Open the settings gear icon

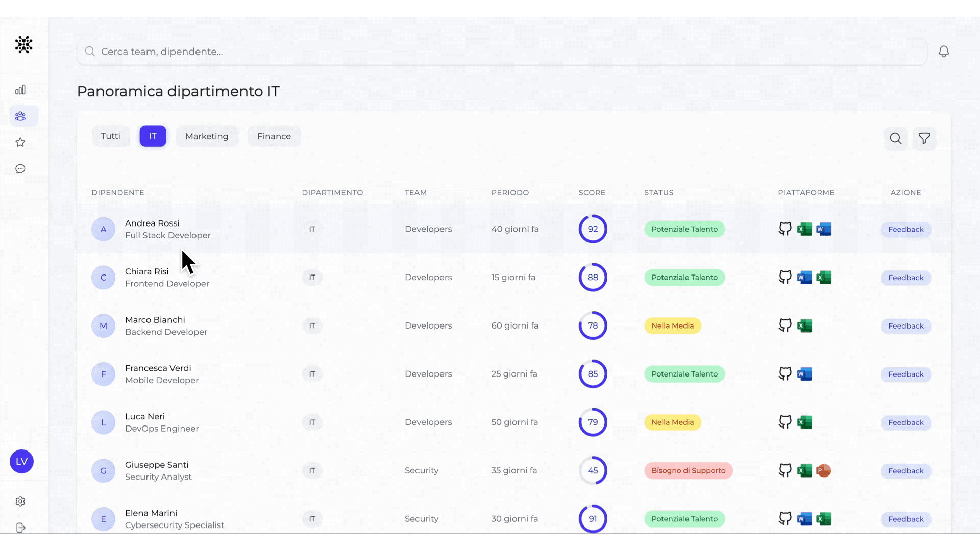coord(20,502)
